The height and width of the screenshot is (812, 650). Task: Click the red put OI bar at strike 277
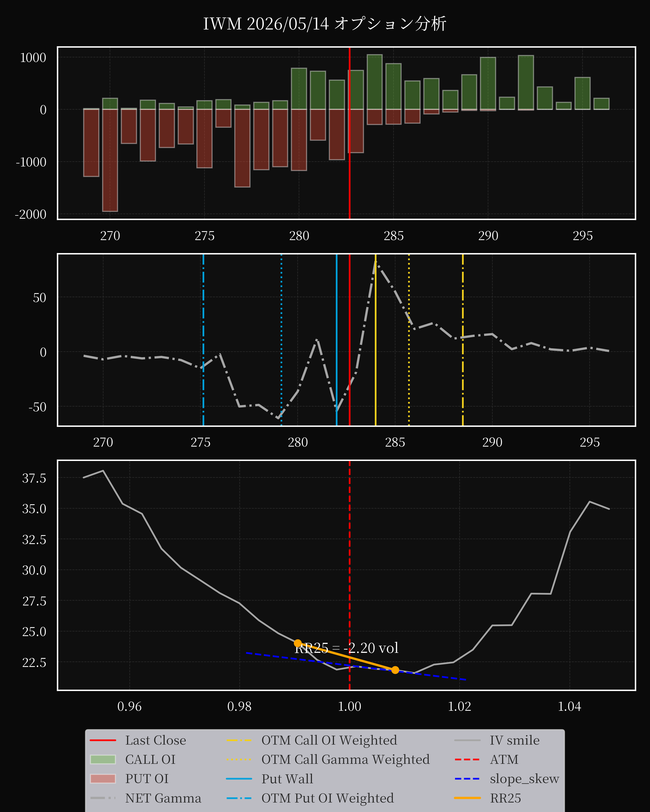click(x=242, y=148)
